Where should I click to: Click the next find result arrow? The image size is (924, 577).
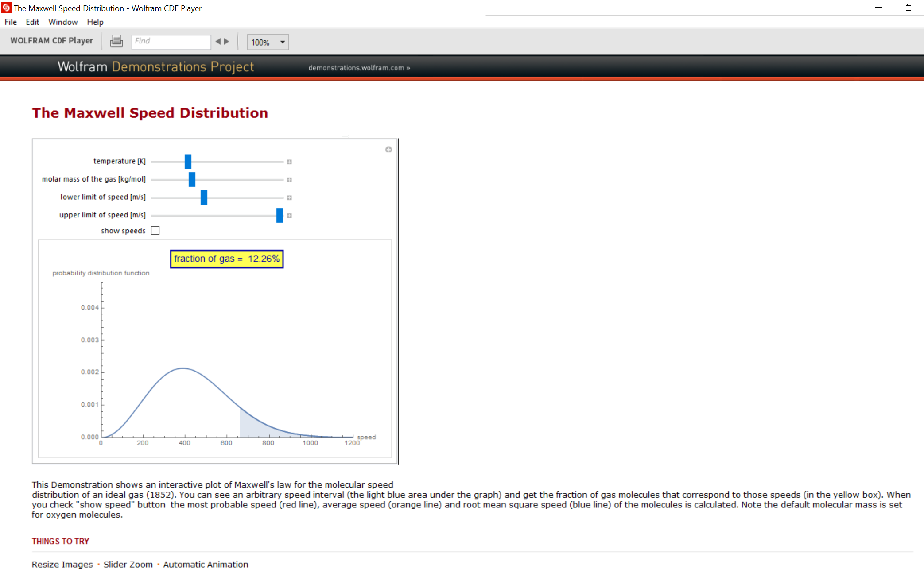coord(226,41)
